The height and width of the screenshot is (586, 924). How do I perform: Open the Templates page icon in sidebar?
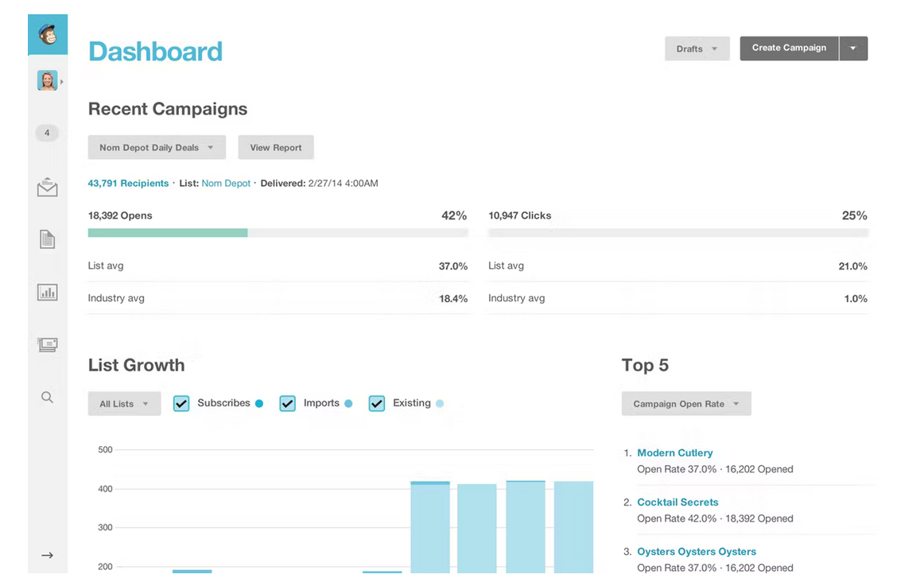(x=47, y=239)
